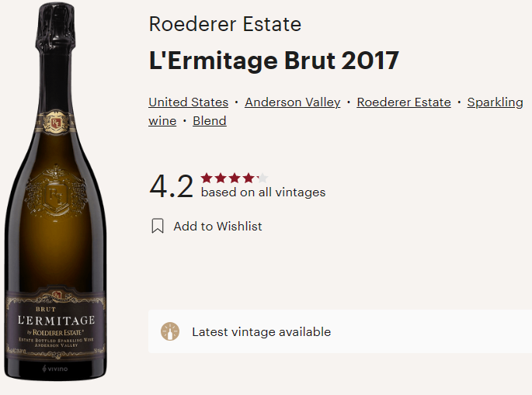Select the fourth red rating star
Viewport: 532px width, 395px height.
tap(249, 178)
